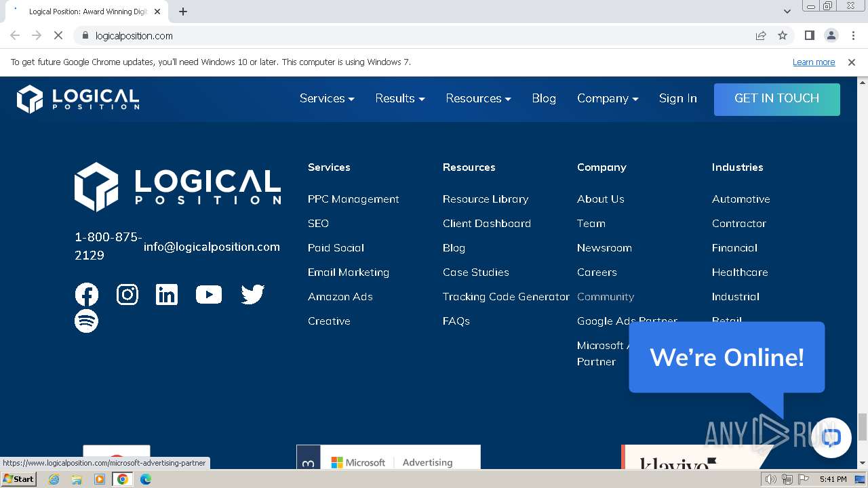Viewport: 868px width, 488px height.
Task: Open Client Dashboard link
Action: [x=487, y=224]
